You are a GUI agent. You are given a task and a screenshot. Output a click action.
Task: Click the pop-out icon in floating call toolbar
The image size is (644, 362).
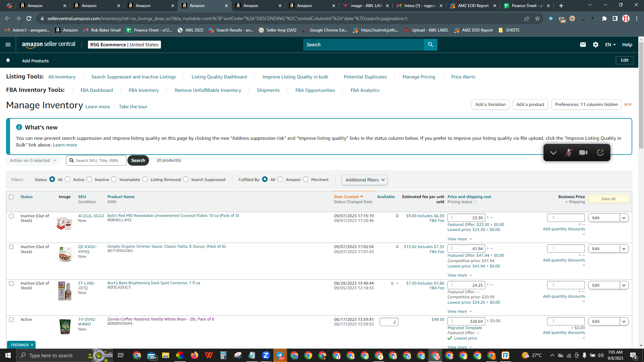(x=600, y=153)
